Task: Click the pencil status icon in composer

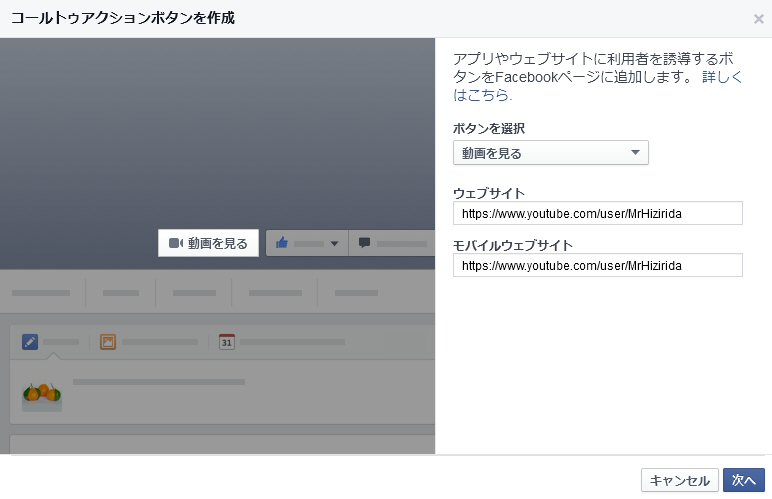Action: [x=30, y=342]
